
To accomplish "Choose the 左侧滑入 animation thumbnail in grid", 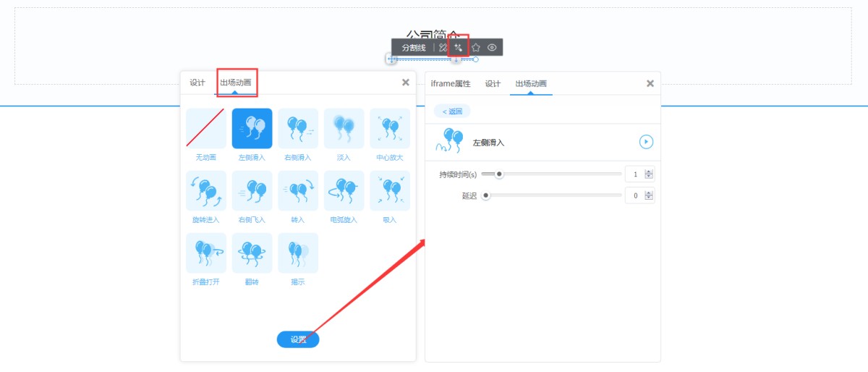I will click(x=252, y=129).
